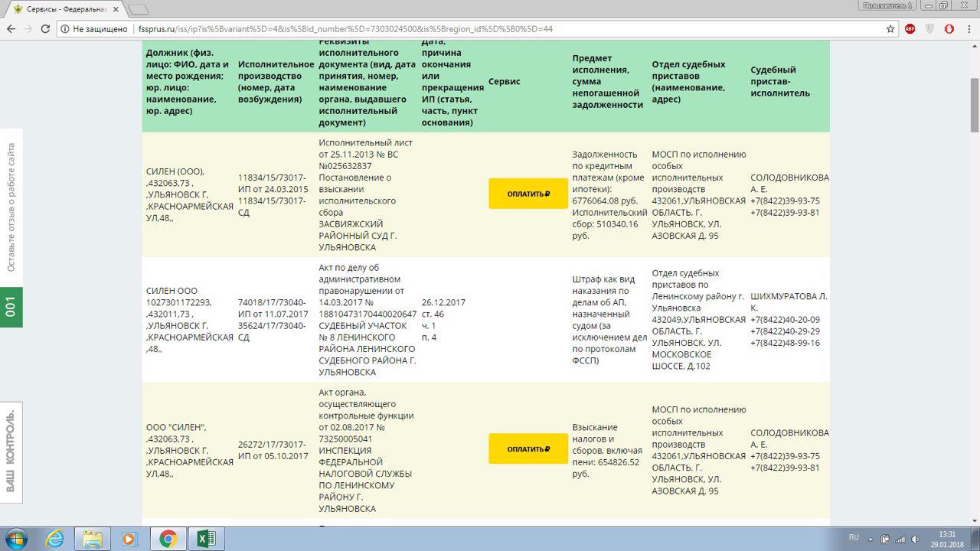This screenshot has width=980, height=551.
Task: Open the Windows Start menu
Action: 15,538
